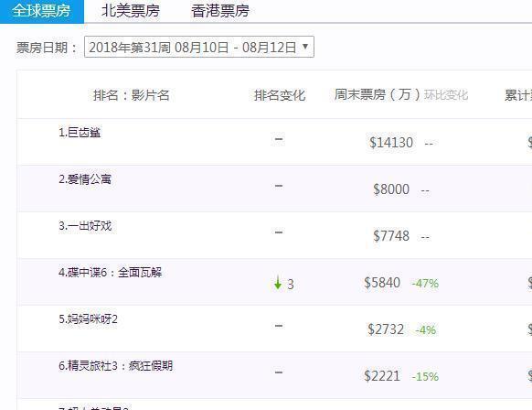This screenshot has width=532, height=410.
Task: Open 6.精灵旅社3：疯狂假期
Action: pyautogui.click(x=116, y=365)
